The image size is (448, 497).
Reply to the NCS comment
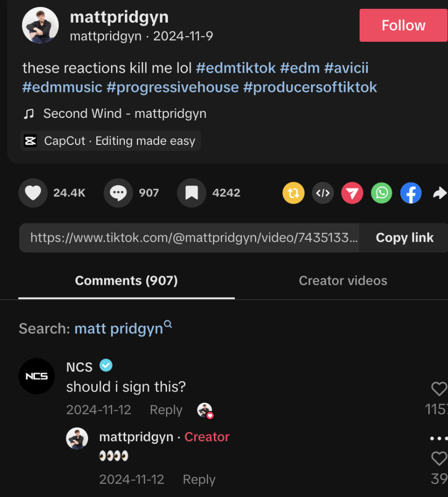point(166,410)
